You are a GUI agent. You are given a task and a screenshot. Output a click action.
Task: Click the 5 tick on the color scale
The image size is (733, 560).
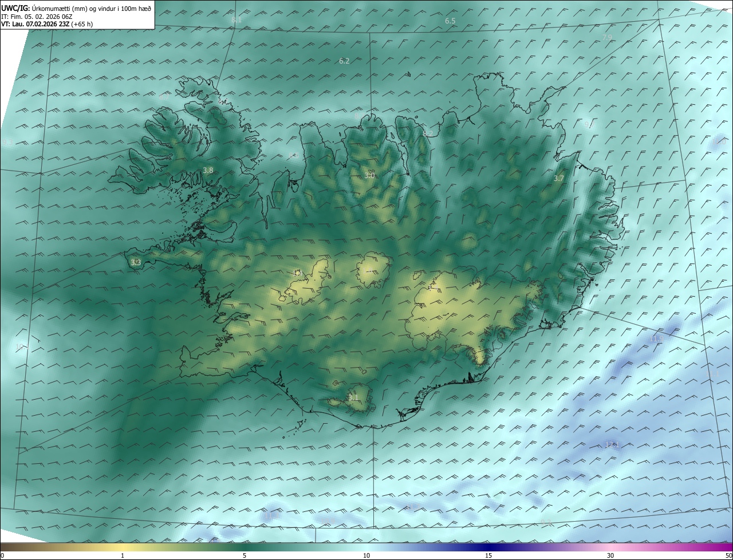click(245, 555)
